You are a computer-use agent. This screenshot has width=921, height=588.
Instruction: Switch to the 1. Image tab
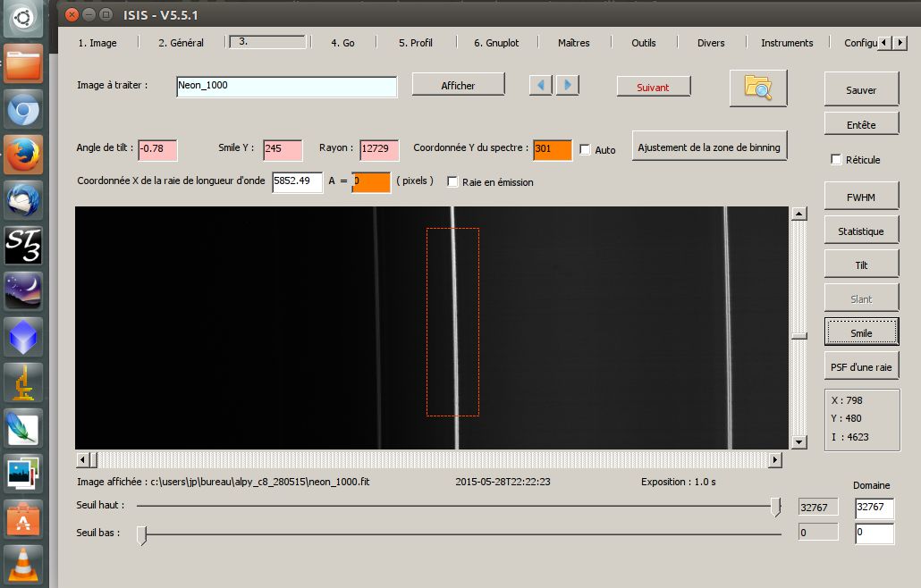pos(97,43)
